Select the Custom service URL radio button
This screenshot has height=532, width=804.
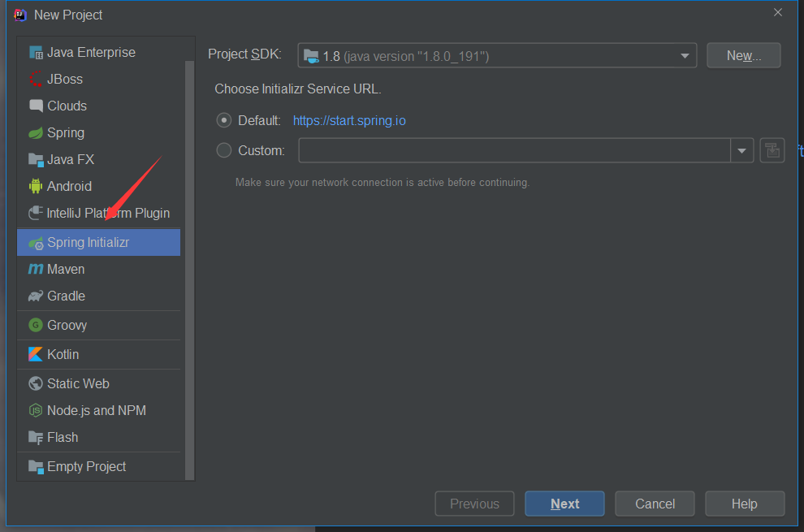tap(223, 150)
